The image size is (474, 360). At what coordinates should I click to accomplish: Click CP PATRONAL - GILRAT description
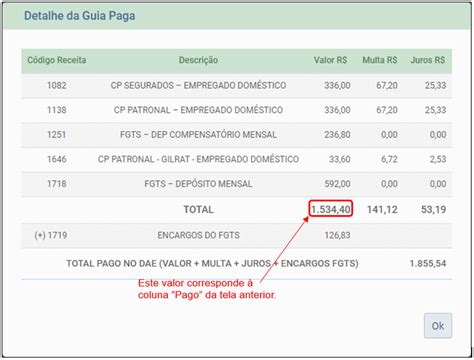(x=198, y=159)
